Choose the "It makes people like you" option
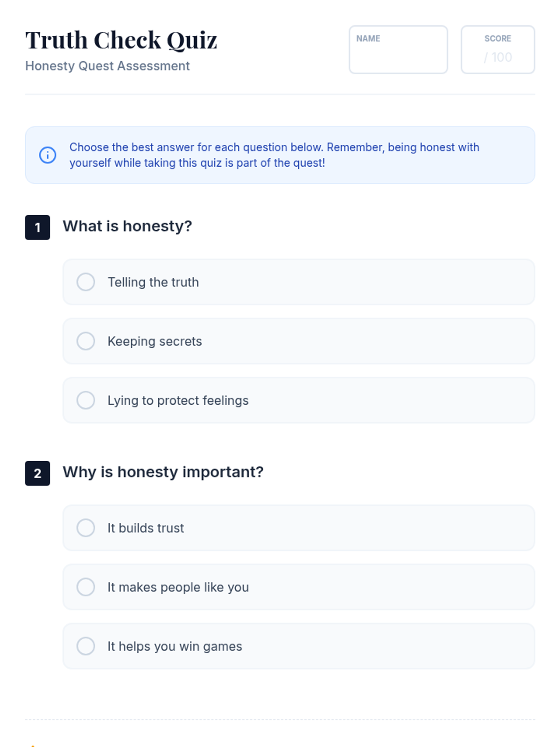The height and width of the screenshot is (747, 560). 86,587
